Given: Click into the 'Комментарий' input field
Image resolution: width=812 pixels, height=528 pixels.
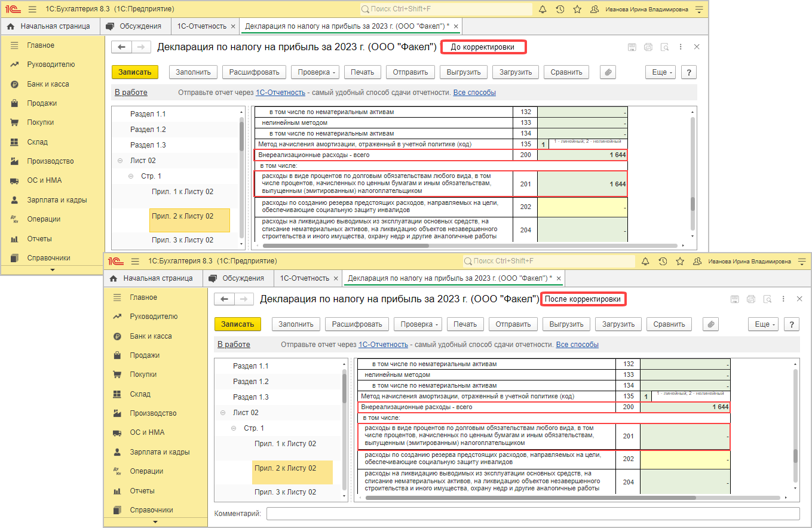Looking at the screenshot, I should (x=532, y=514).
